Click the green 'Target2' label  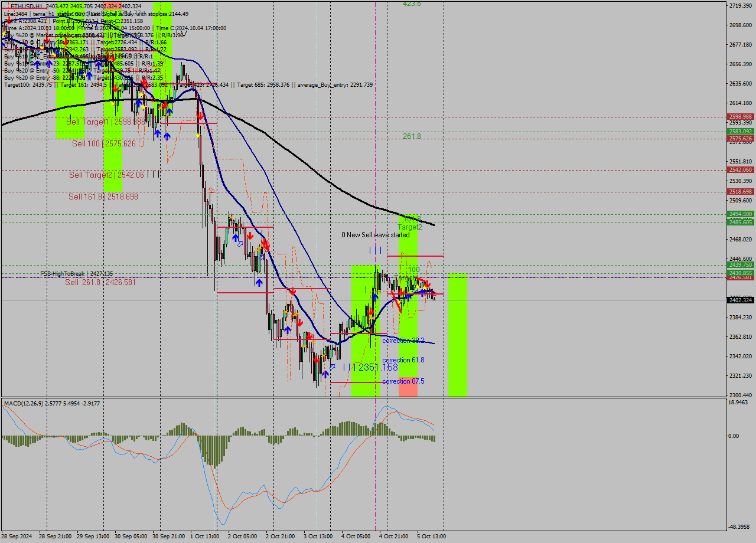click(410, 227)
